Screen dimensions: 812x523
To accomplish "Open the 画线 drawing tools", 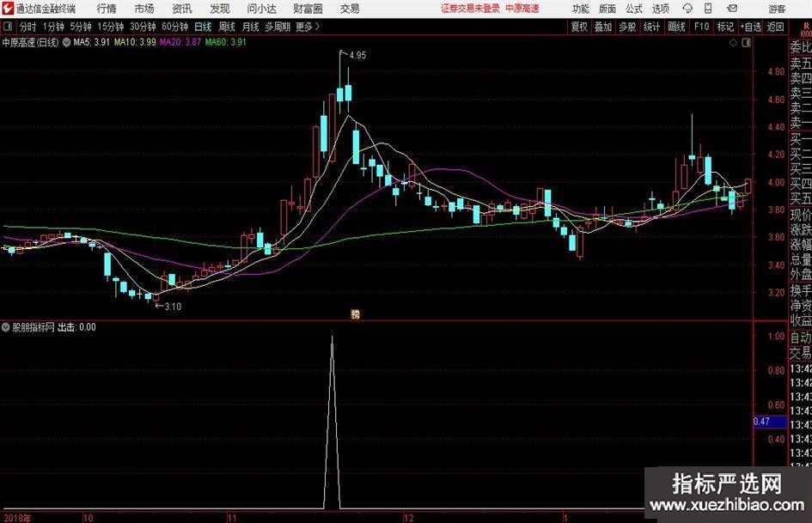I will tap(676, 27).
